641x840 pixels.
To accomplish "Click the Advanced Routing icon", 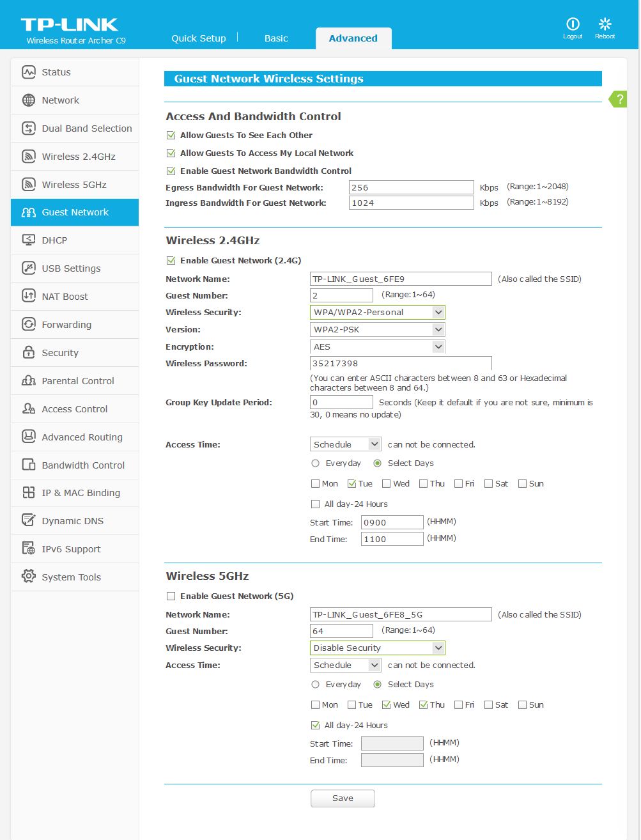I will click(29, 437).
